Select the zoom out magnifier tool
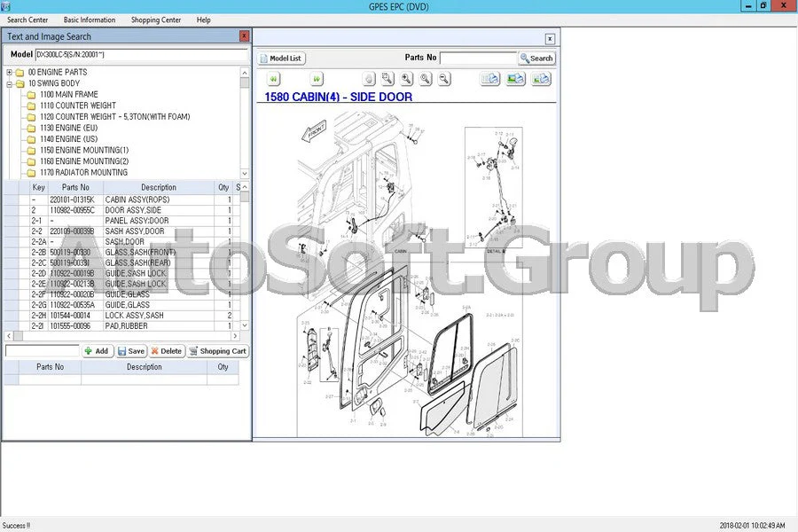Image resolution: width=798 pixels, height=532 pixels. [x=443, y=79]
